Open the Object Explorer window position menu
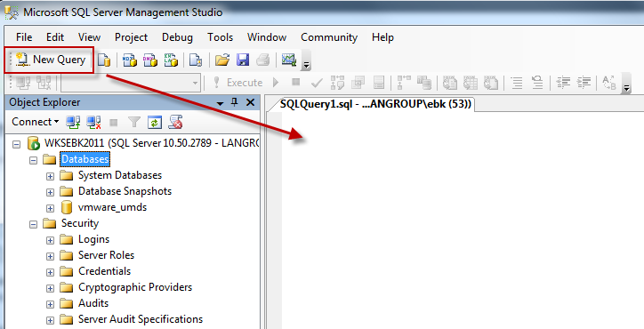 [x=220, y=103]
